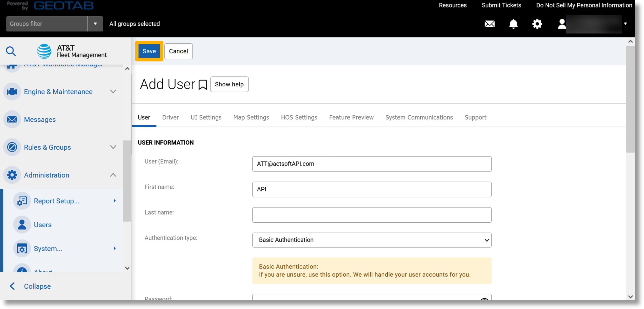
Task: Expand the Report Setup submenu arrow
Action: pyautogui.click(x=114, y=201)
